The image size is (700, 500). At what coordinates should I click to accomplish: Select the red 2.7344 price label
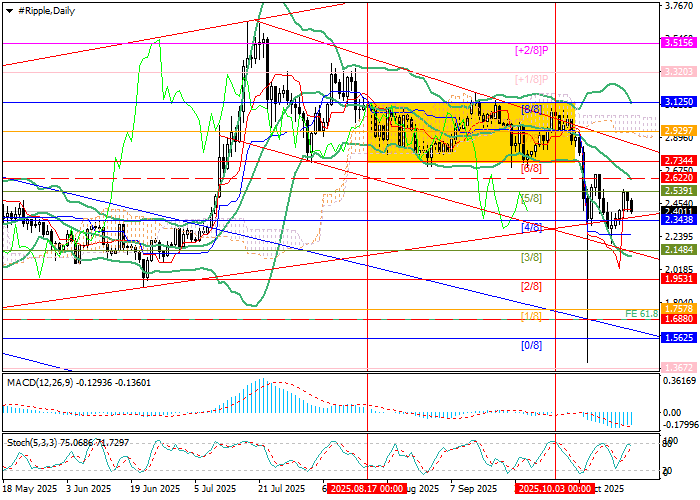point(679,160)
